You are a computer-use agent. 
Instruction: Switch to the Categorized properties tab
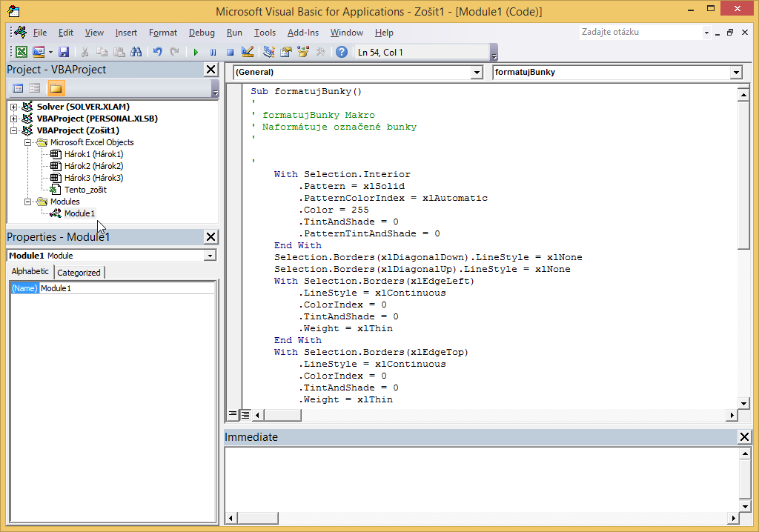click(79, 273)
